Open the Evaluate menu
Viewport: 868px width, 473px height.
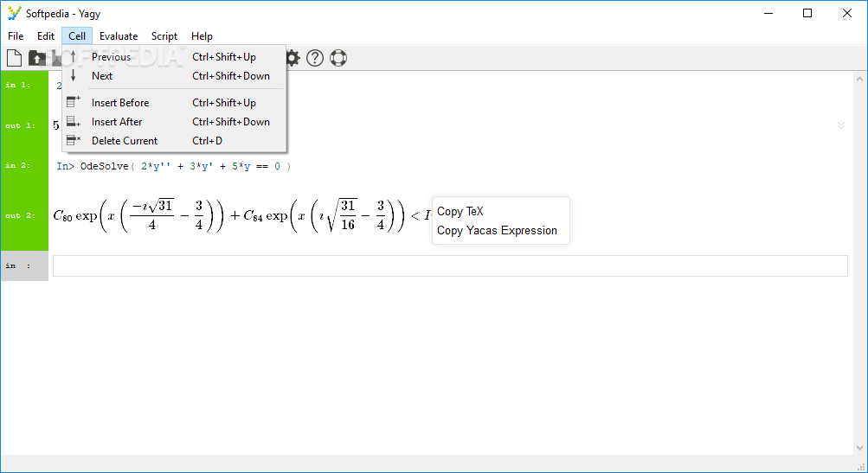[x=119, y=36]
